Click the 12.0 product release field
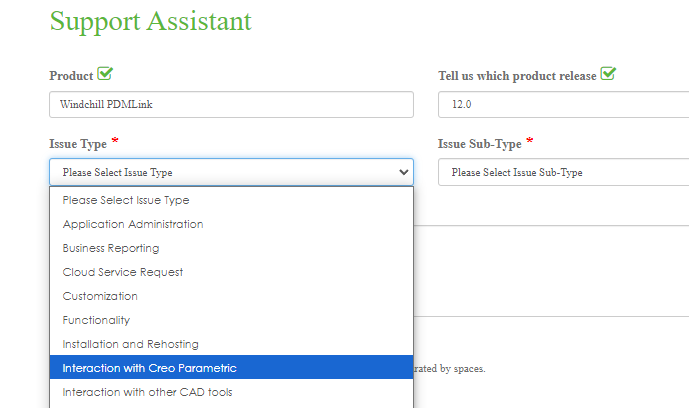The width and height of the screenshot is (689, 408). (563, 104)
